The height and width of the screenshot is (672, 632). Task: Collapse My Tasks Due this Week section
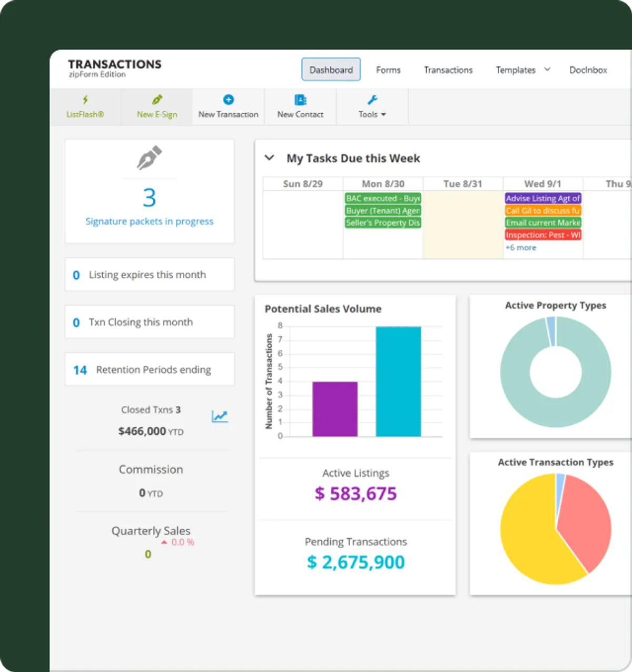tap(269, 158)
